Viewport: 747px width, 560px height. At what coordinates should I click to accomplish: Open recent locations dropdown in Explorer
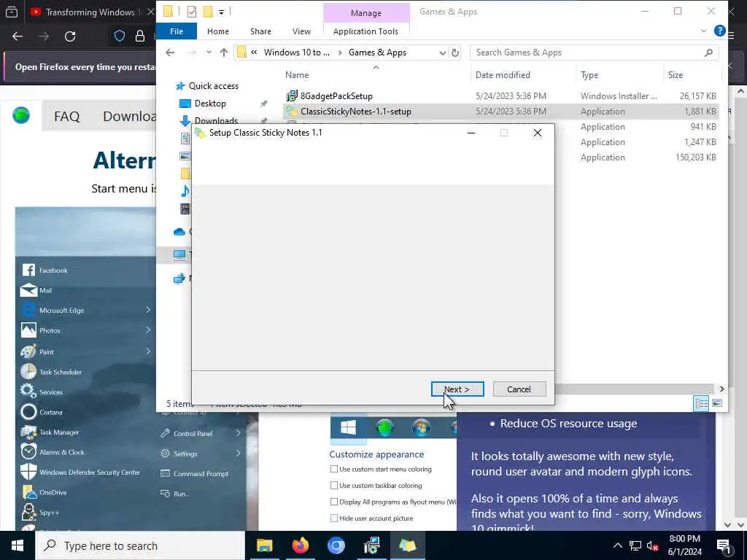click(209, 52)
